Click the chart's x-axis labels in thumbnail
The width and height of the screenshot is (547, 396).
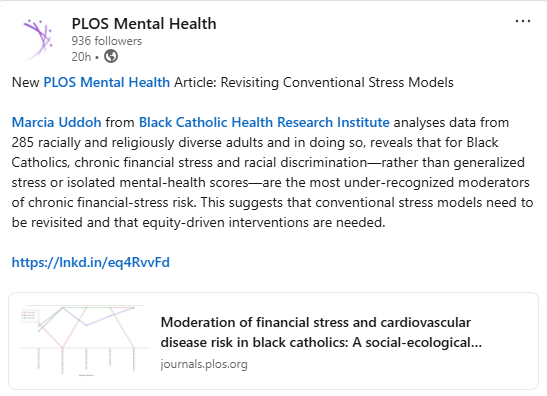86,360
